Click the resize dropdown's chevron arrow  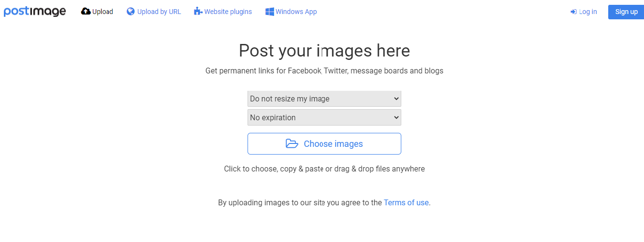click(x=396, y=99)
